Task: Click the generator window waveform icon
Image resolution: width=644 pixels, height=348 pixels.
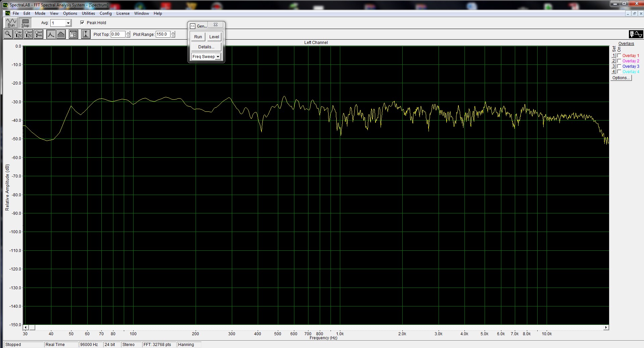Action: [193, 26]
